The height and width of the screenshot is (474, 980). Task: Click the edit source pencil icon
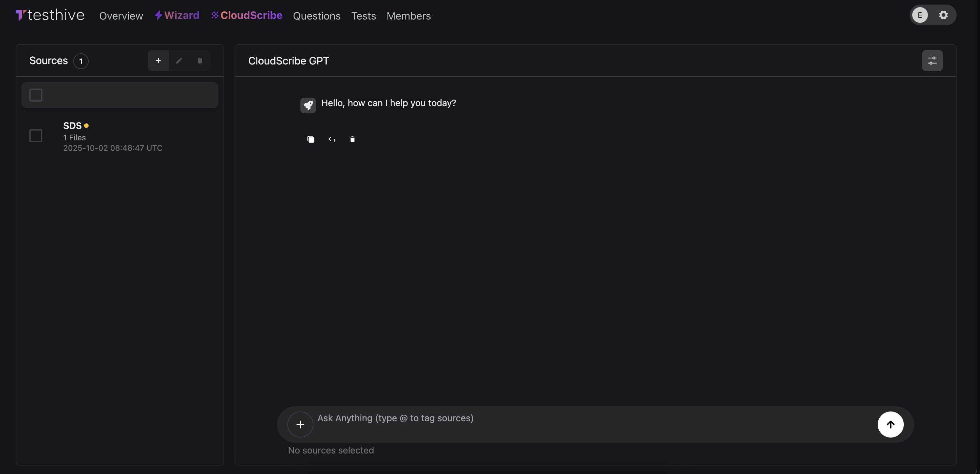179,61
